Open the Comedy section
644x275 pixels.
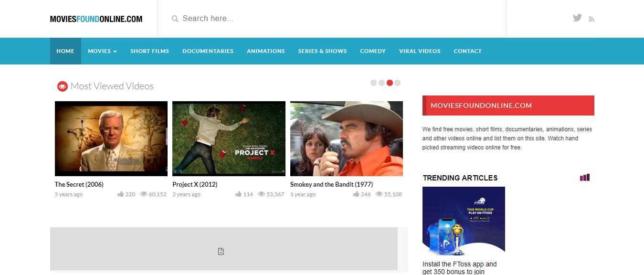373,51
